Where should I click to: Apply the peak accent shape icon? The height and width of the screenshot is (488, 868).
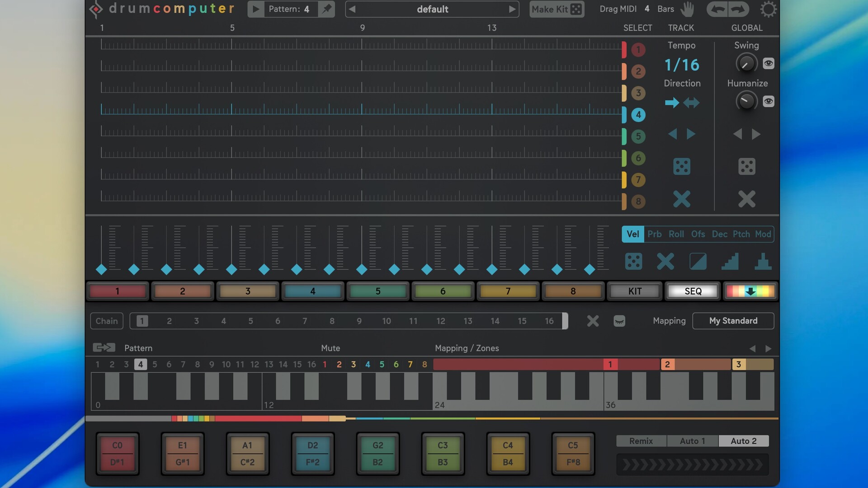[x=763, y=262]
